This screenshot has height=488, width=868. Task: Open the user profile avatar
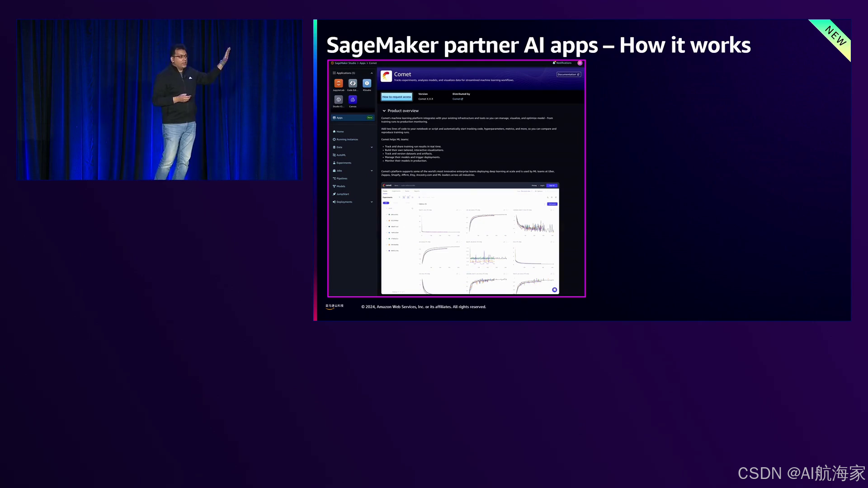pyautogui.click(x=580, y=63)
